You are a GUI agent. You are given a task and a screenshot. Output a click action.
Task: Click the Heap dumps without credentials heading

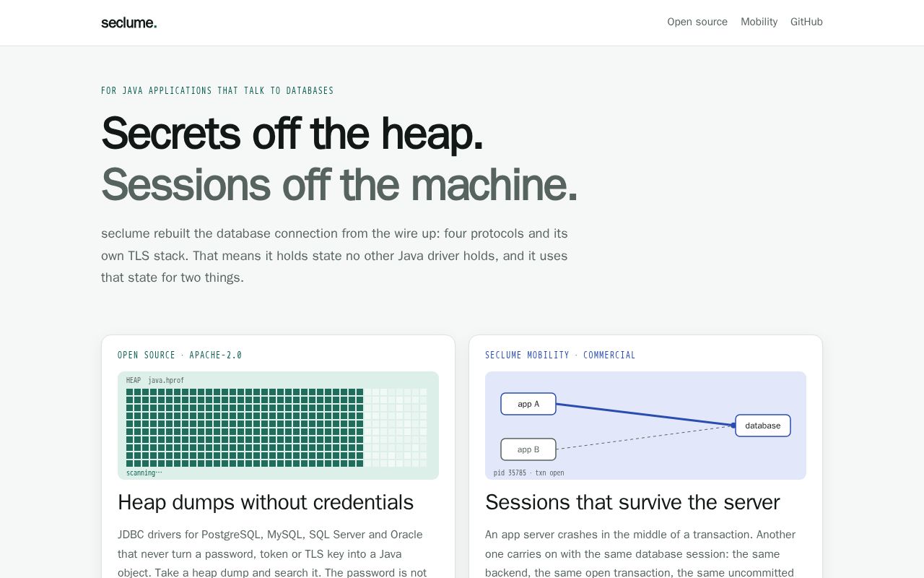(x=266, y=502)
